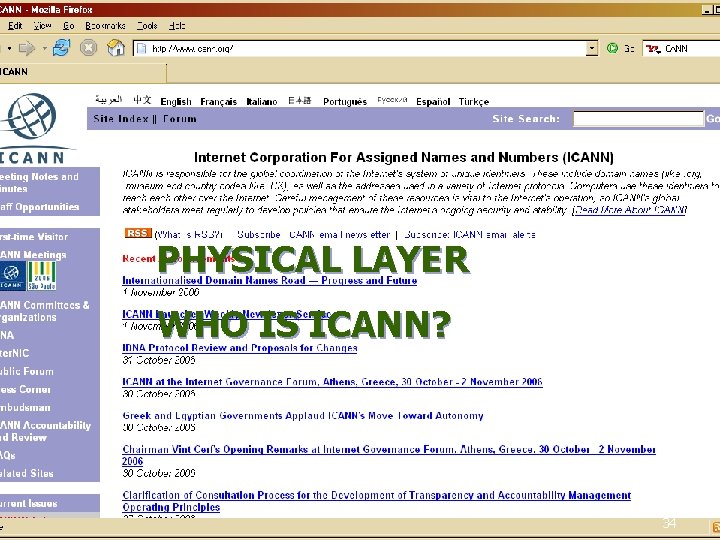The image size is (720, 540).
Task: Click the RSS feed icon in status bar
Action: click(x=716, y=527)
